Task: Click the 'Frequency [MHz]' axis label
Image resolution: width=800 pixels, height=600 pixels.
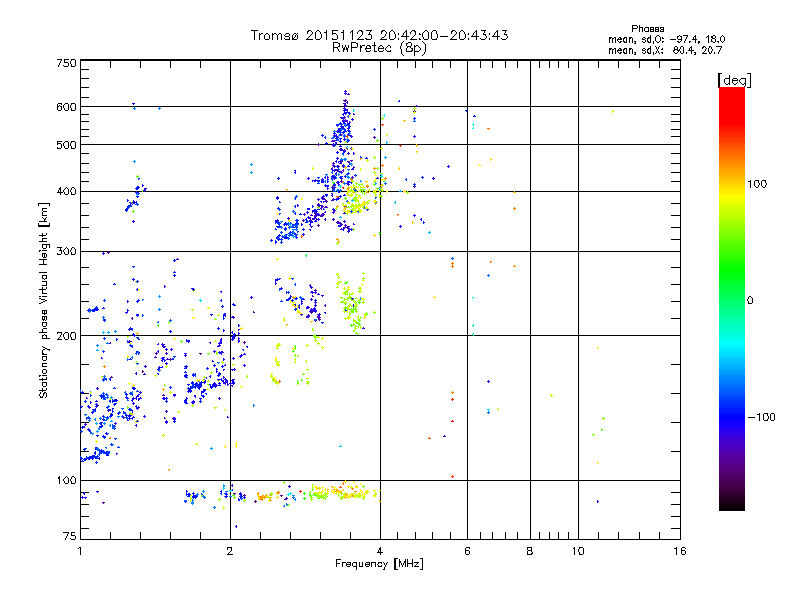Action: (x=379, y=564)
